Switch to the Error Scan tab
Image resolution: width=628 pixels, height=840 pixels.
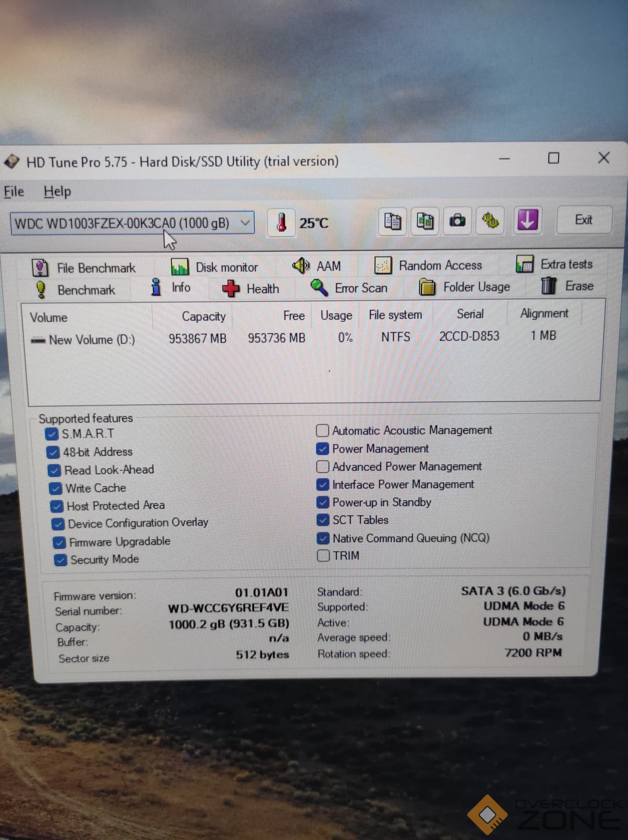click(349, 288)
